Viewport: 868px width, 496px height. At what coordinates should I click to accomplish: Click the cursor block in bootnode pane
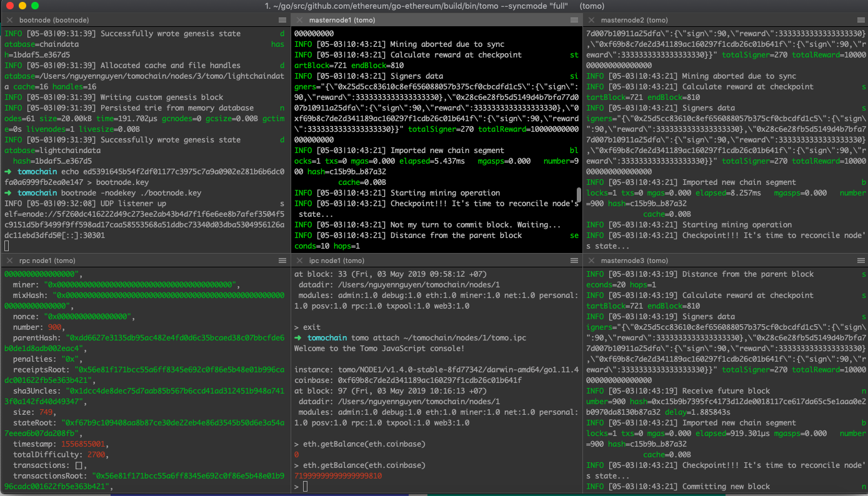coord(7,246)
